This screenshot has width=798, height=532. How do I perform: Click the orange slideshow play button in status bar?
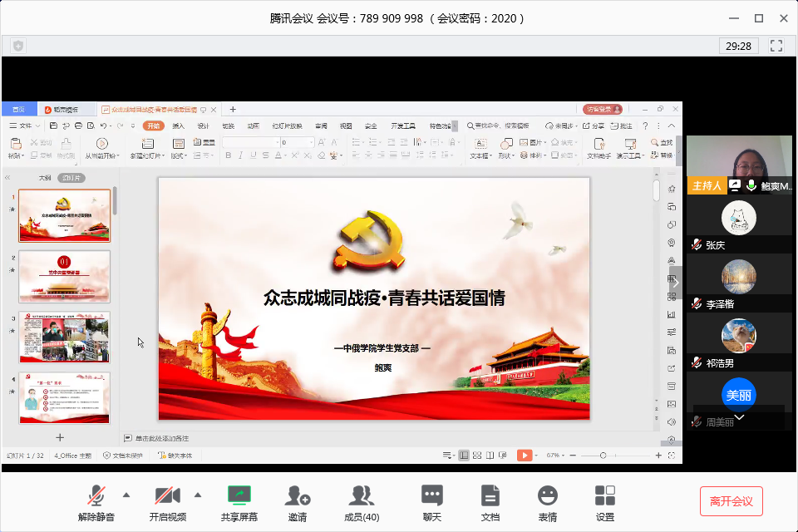coord(525,456)
